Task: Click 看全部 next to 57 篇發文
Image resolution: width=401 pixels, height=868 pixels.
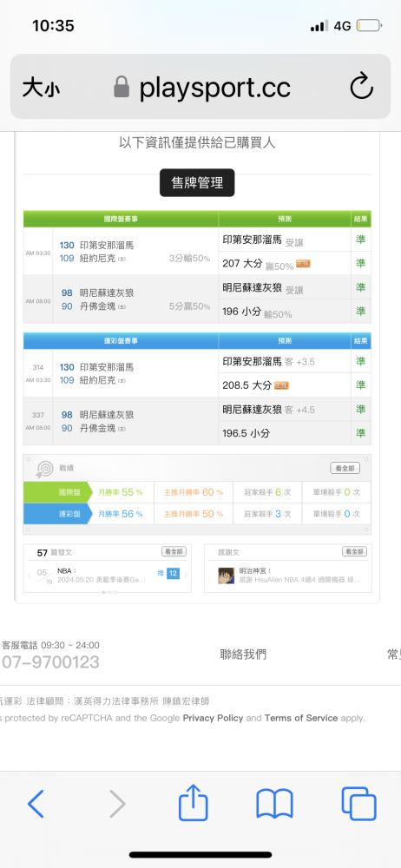Action: pyautogui.click(x=174, y=551)
